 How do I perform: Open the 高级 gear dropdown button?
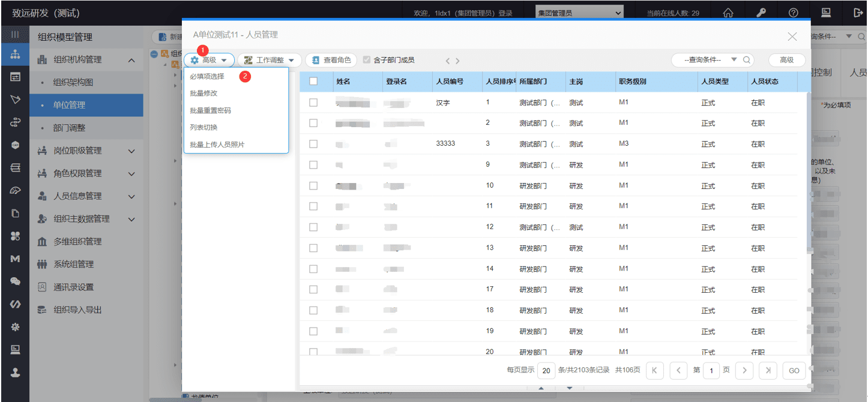pos(209,60)
